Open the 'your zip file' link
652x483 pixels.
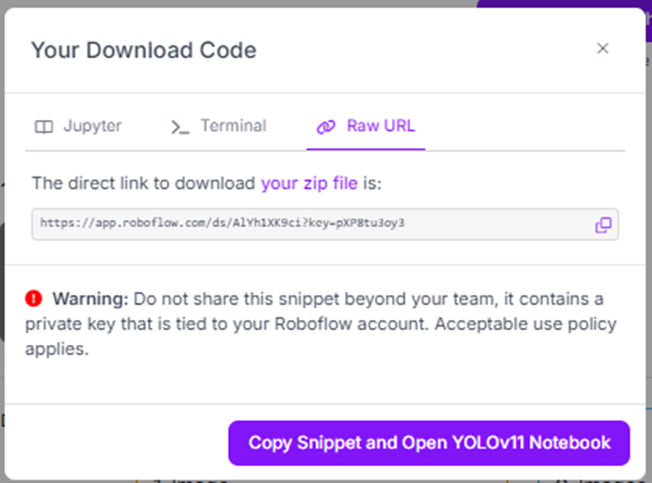309,183
